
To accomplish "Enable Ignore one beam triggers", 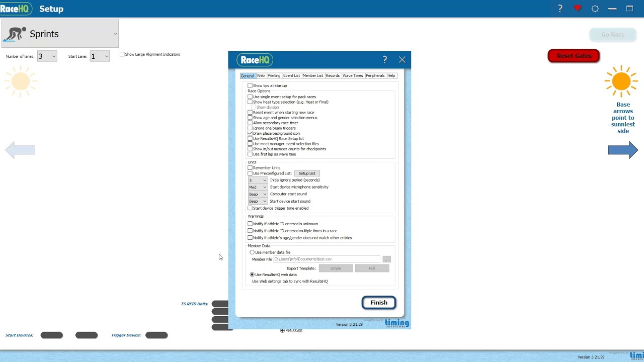I will pyautogui.click(x=250, y=128).
